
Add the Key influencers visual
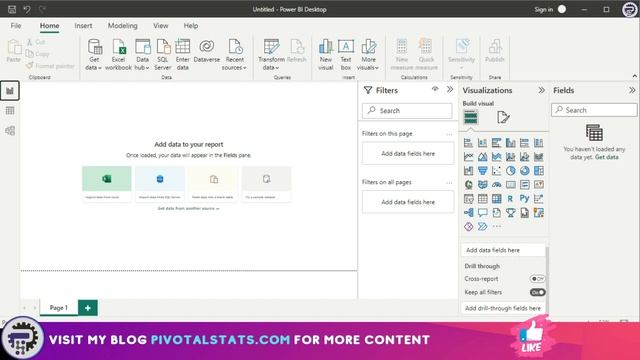pyautogui.click(x=538, y=199)
